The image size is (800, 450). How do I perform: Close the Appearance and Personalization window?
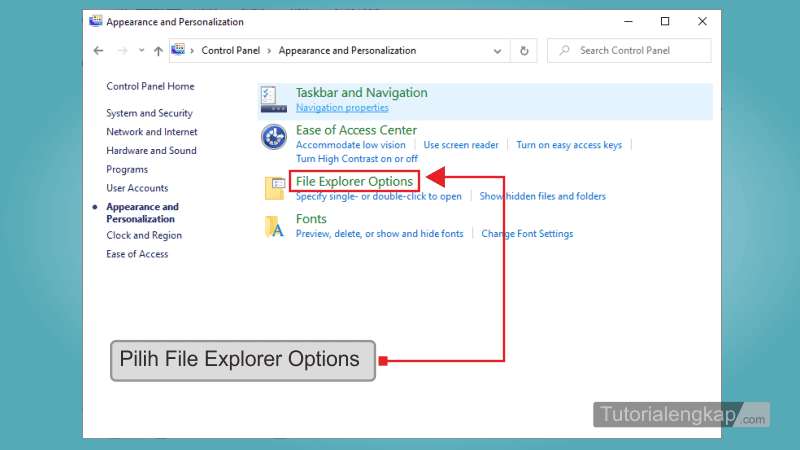pos(703,21)
